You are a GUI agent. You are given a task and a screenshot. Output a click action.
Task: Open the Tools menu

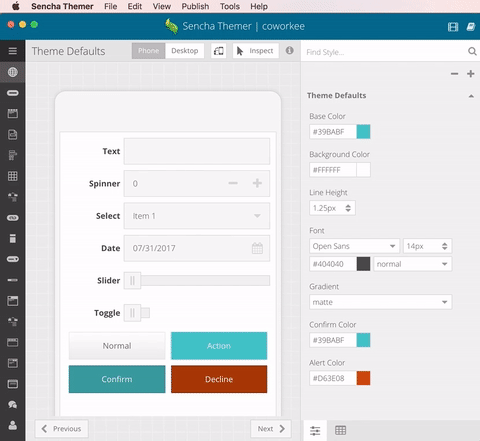click(x=230, y=6)
